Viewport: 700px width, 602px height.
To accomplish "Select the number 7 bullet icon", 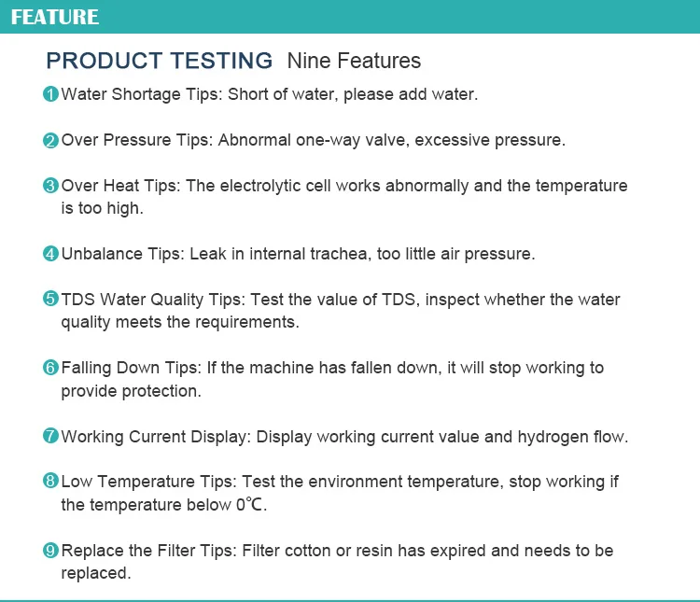I will click(x=50, y=436).
